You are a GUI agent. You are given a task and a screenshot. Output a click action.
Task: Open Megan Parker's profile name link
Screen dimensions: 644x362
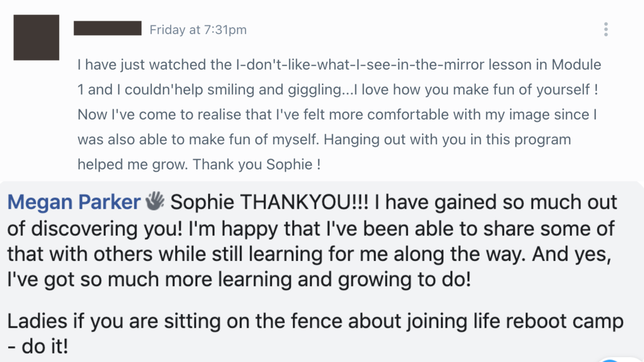point(74,202)
